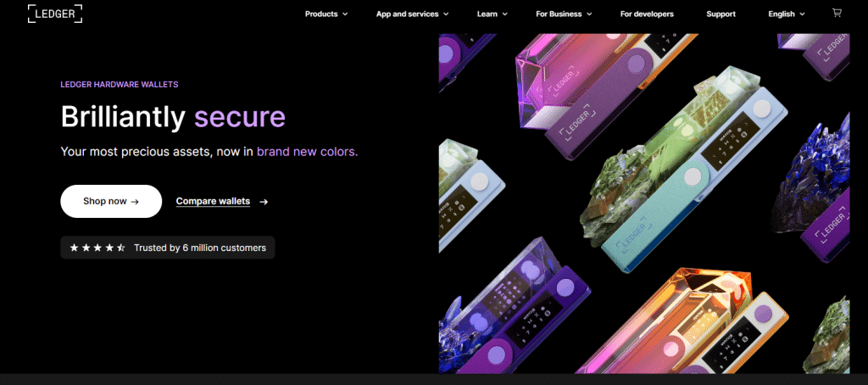Click the Trusted by 6 million customers badge
The width and height of the screenshot is (868, 385).
167,248
